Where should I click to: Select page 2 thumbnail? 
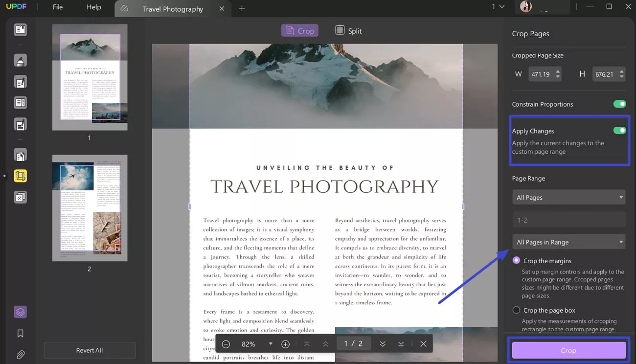click(x=90, y=208)
